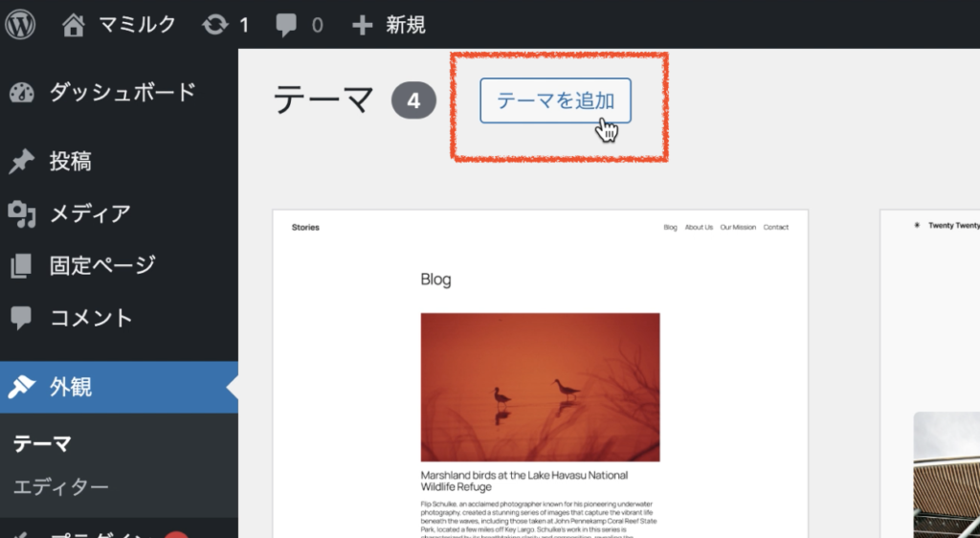Click the home icon beside マミルク

click(74, 25)
